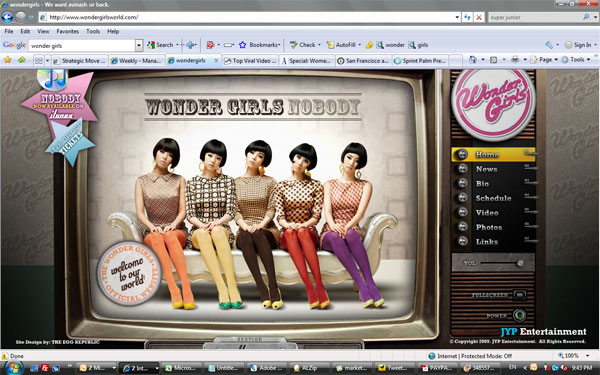
Task: Open the Schedule page link
Action: [x=493, y=198]
